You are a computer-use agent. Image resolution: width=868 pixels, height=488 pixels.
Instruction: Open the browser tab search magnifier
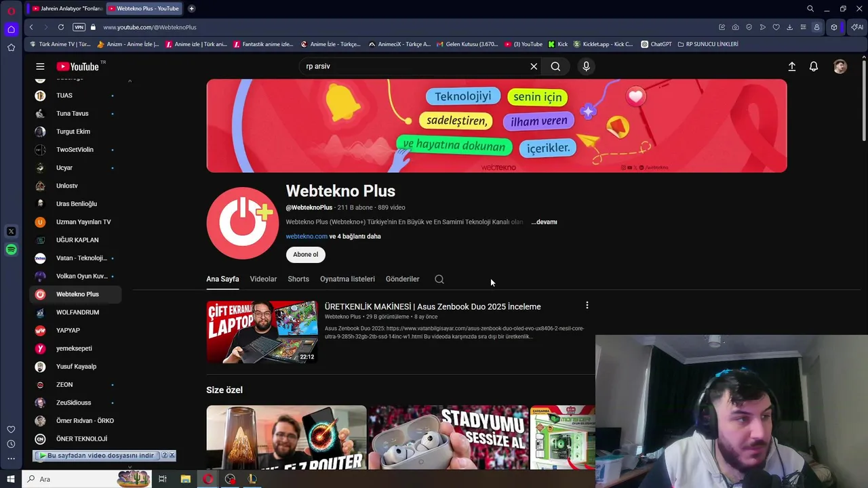pos(810,9)
